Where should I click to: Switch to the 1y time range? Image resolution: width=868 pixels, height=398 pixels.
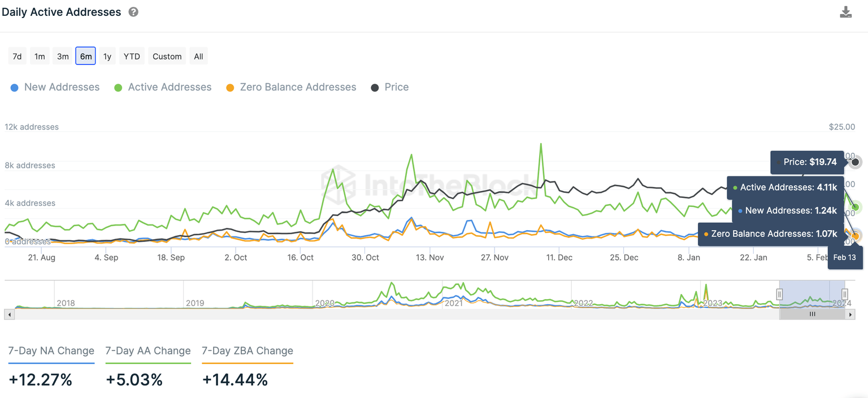[107, 56]
